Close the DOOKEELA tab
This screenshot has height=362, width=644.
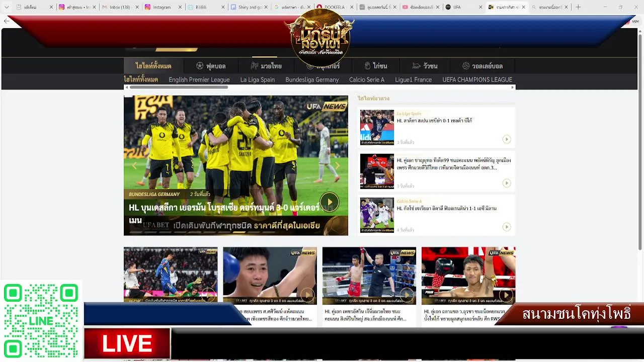click(x=352, y=7)
